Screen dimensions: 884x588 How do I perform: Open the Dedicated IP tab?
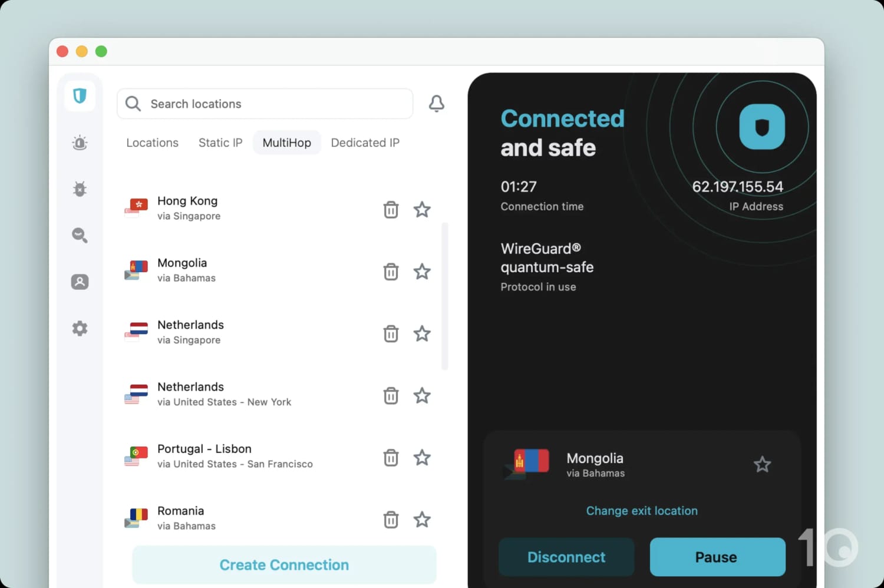coord(365,143)
